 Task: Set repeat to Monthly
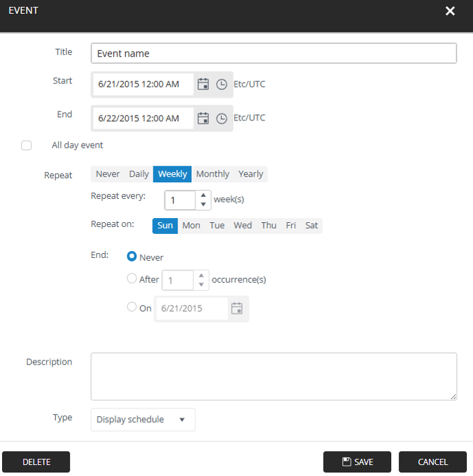pyautogui.click(x=212, y=174)
